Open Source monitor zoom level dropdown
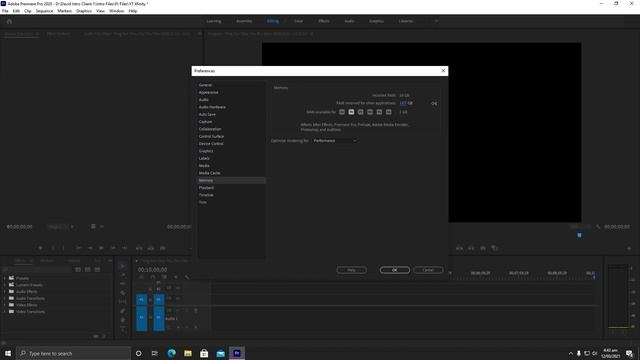This screenshot has width=640, height=360. 60,227
